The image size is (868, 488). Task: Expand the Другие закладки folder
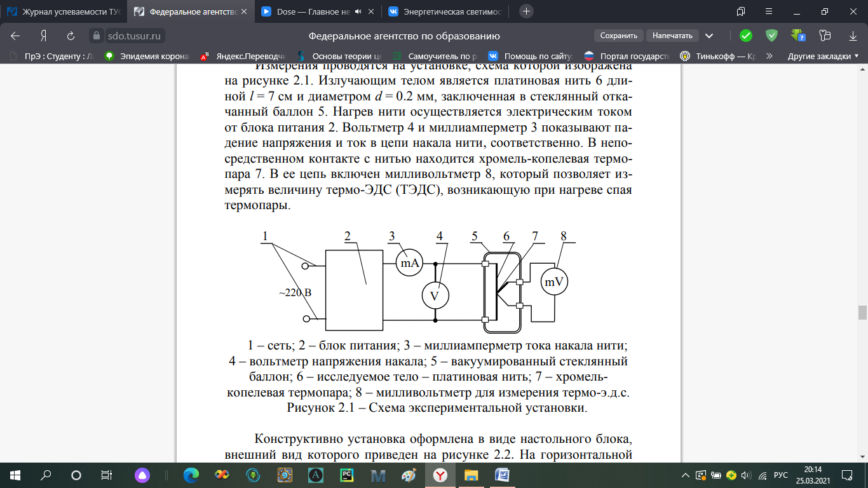click(823, 56)
